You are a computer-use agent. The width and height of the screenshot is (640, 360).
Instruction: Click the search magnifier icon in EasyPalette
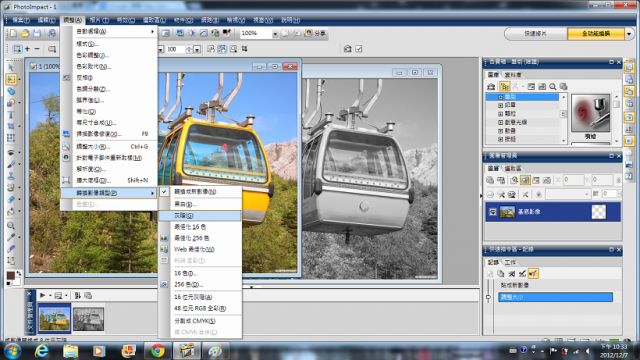point(553,87)
